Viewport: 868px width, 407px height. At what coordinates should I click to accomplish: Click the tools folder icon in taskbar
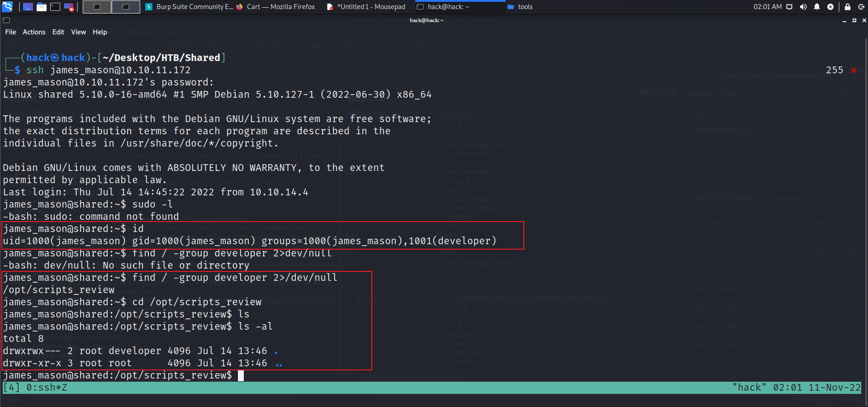point(511,7)
